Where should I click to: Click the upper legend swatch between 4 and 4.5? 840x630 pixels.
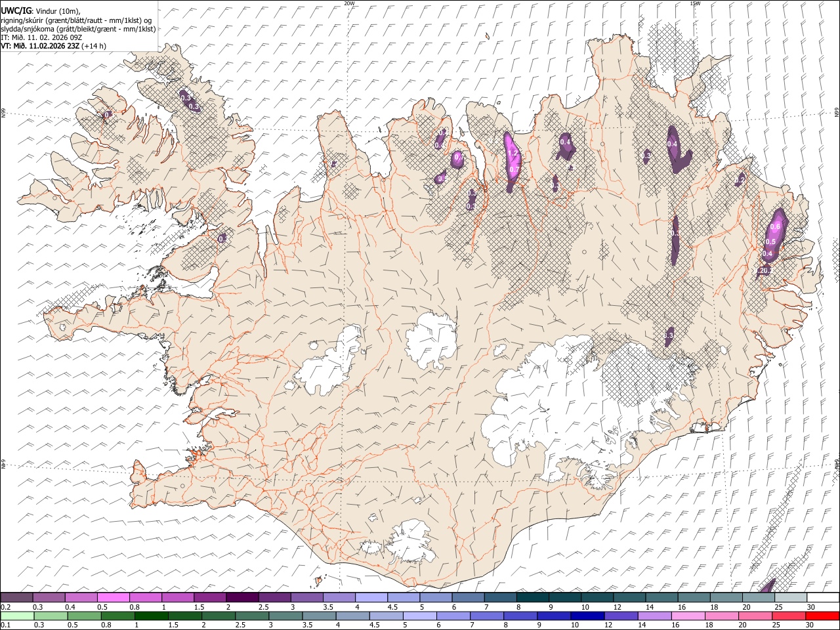click(371, 598)
